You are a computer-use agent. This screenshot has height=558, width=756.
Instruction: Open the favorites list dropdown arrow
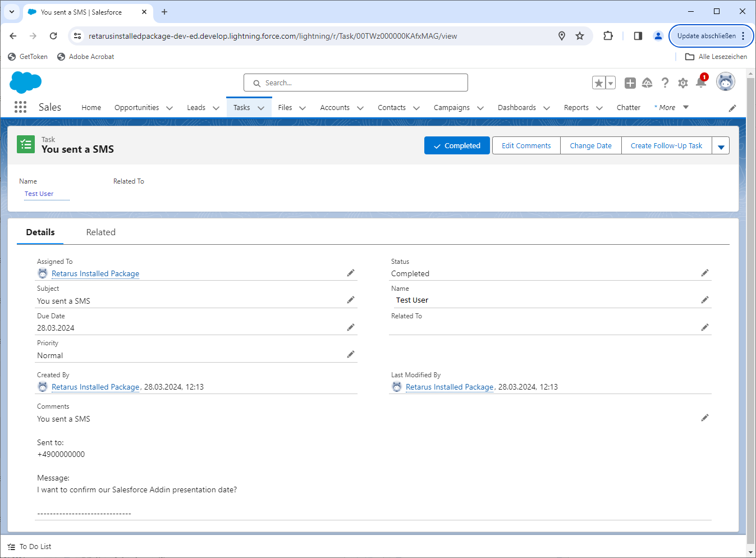click(x=611, y=83)
